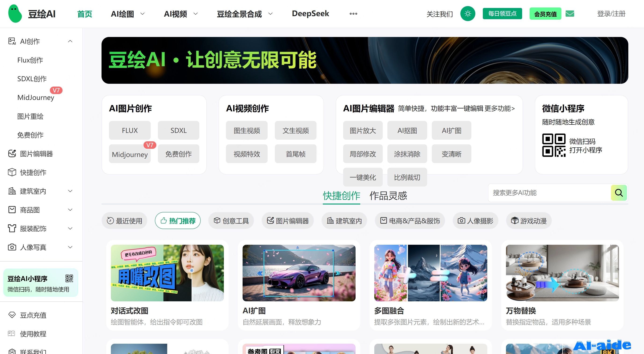The height and width of the screenshot is (354, 644).
Task: Toggle the sun light/dark theme button
Action: click(x=467, y=14)
